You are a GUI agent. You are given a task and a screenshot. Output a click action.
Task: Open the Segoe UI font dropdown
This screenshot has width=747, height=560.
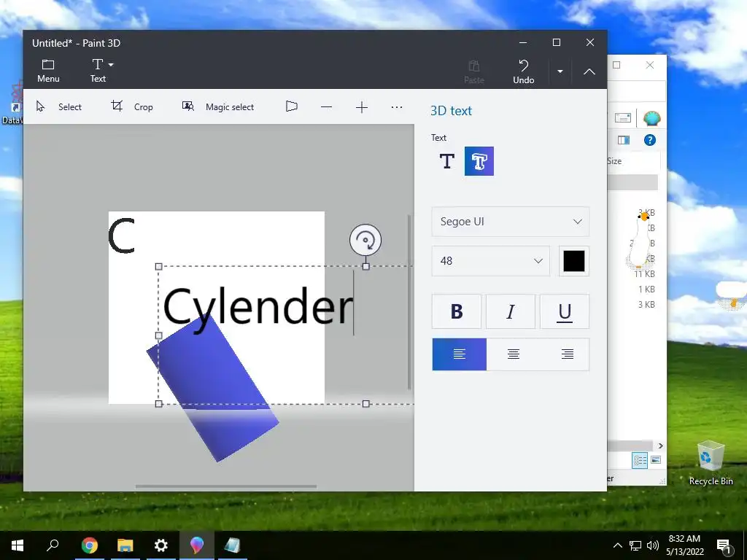tap(510, 222)
